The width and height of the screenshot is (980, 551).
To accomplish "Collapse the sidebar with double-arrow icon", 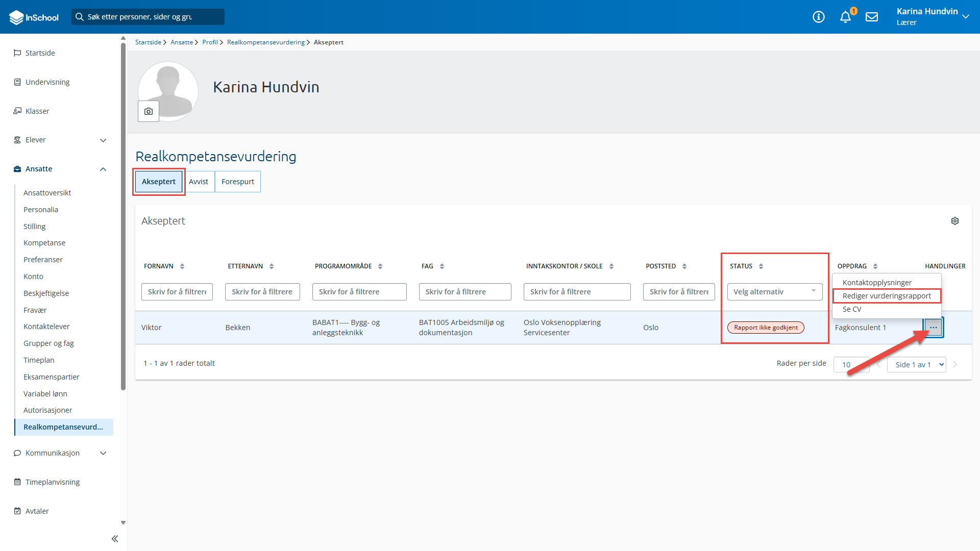I will point(115,539).
